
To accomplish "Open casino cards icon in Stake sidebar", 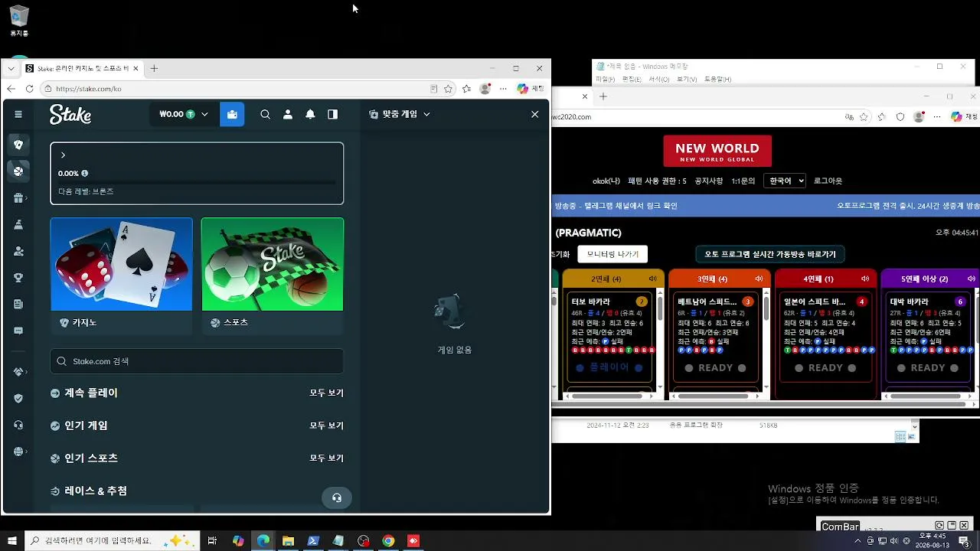I will coord(18,145).
